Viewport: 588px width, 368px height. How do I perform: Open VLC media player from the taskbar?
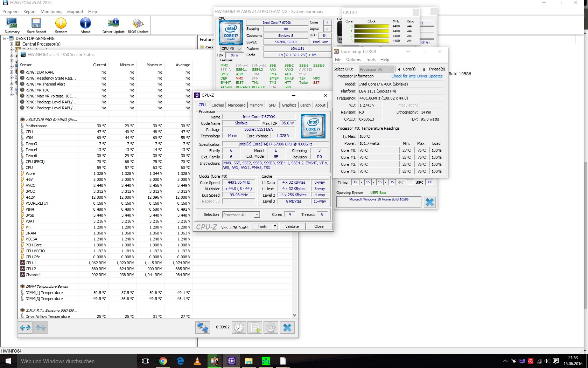click(197, 361)
